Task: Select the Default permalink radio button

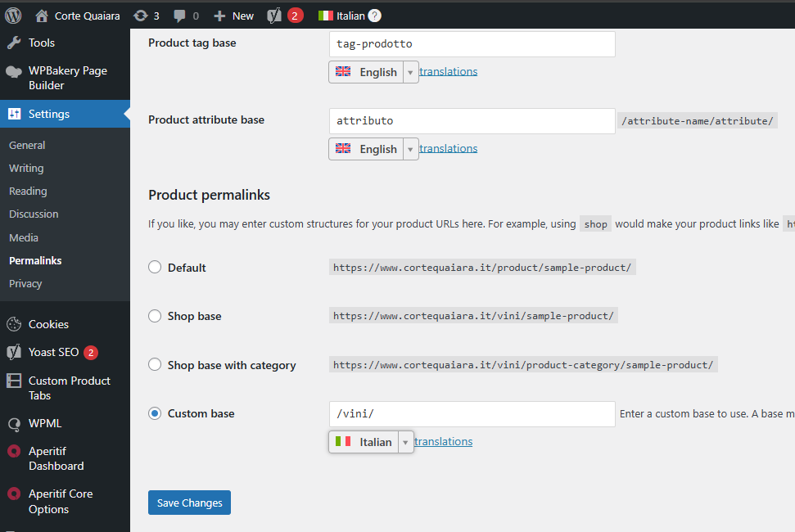Action: pos(155,268)
